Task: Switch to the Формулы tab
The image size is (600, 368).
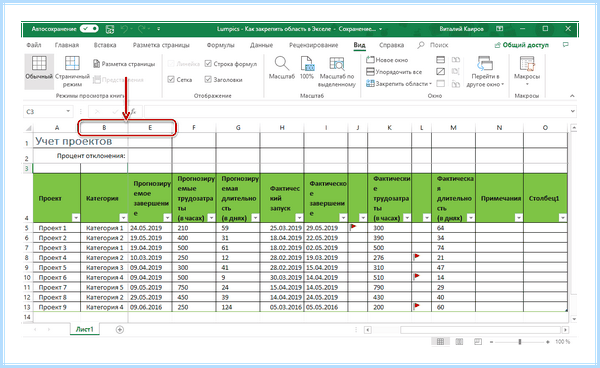Action: click(220, 45)
